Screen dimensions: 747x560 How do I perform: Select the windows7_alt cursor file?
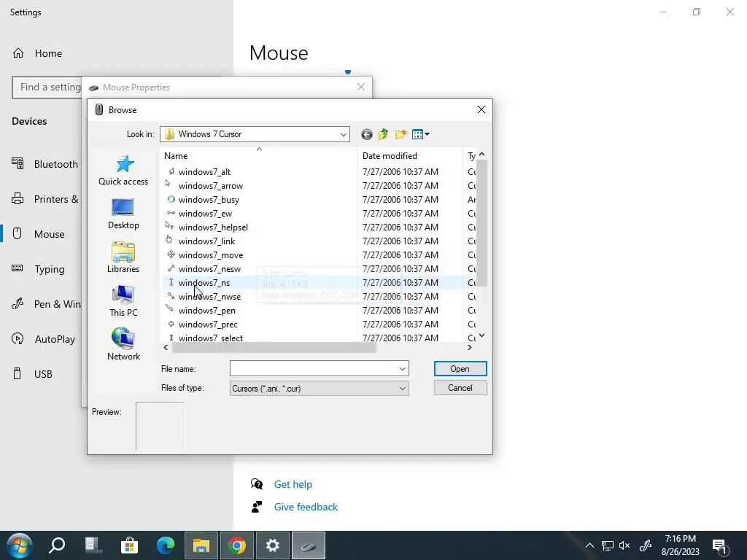204,172
